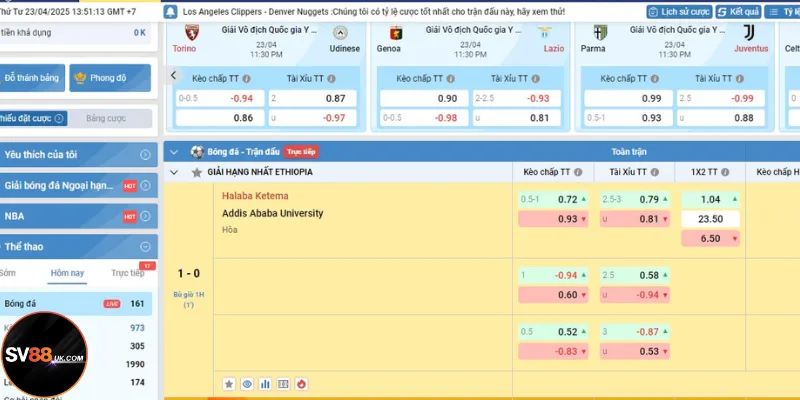
Task: Click the Torino team crest
Action: [x=186, y=32]
